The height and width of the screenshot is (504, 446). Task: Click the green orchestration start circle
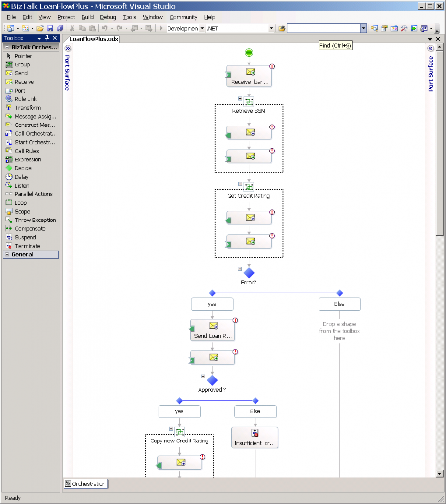[x=249, y=52]
